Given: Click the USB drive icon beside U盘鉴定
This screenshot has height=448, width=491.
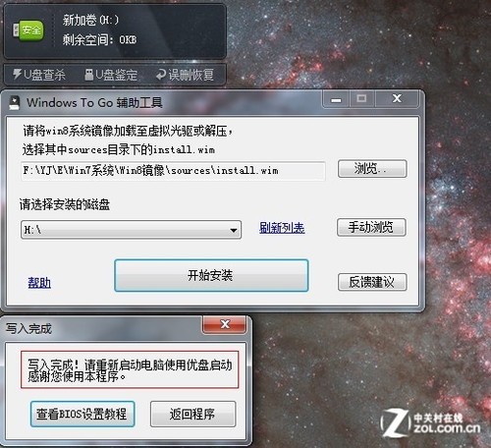Looking at the screenshot, I should (x=88, y=75).
